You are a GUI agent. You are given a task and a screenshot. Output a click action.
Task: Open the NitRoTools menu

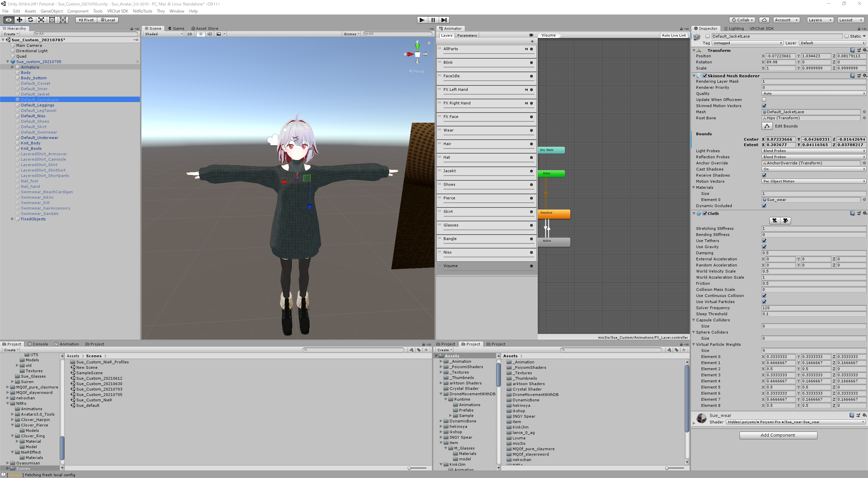(142, 11)
